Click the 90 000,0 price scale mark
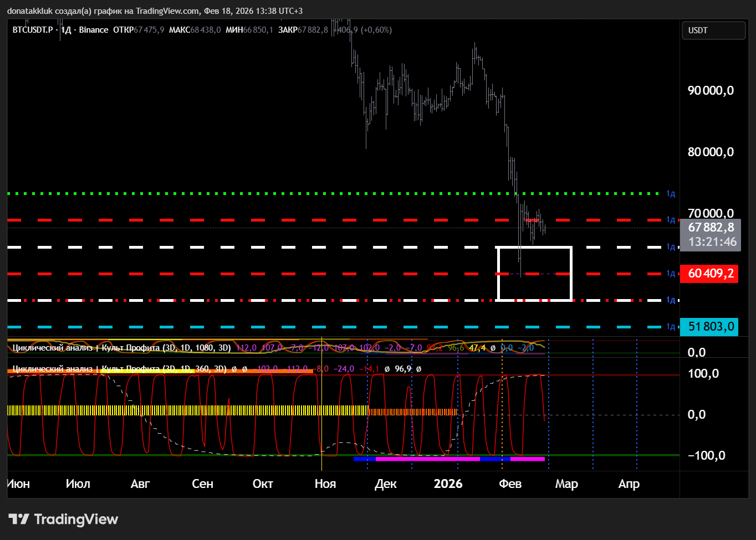The height and width of the screenshot is (540, 756). (711, 91)
